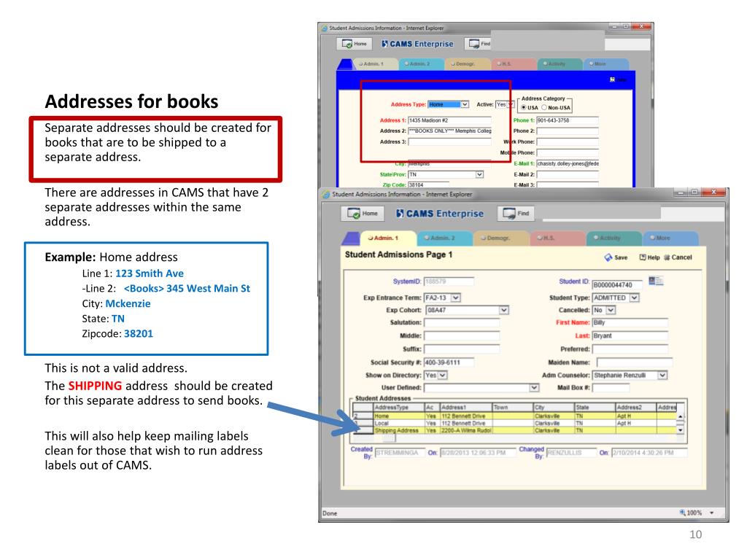Open Exp Entrance Term dropdown FA2-13
Screen dimensions: 747x560
[x=456, y=297]
